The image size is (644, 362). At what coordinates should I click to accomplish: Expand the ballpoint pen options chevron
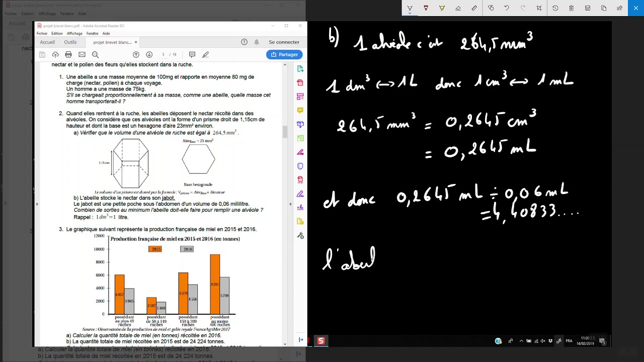tap(410, 13)
